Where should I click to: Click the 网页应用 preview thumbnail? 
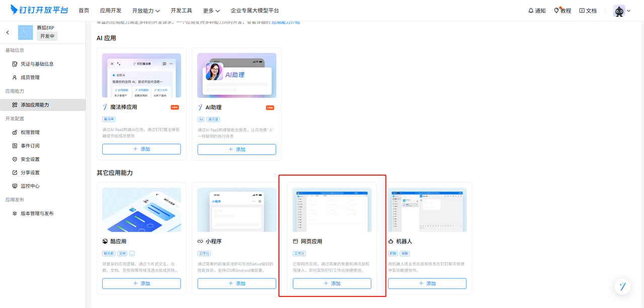tap(332, 210)
